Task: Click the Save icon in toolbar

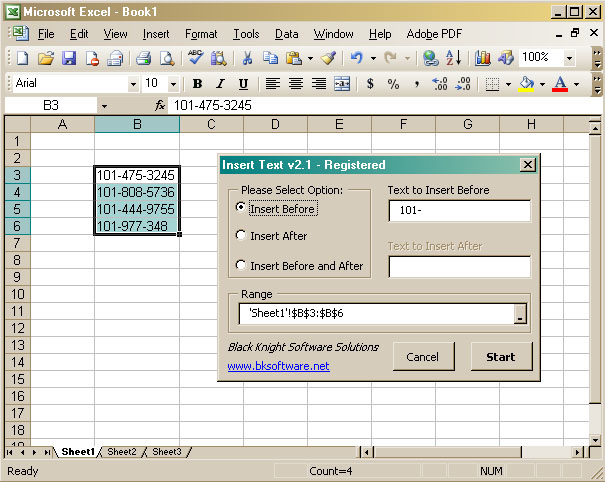Action: tap(69, 58)
